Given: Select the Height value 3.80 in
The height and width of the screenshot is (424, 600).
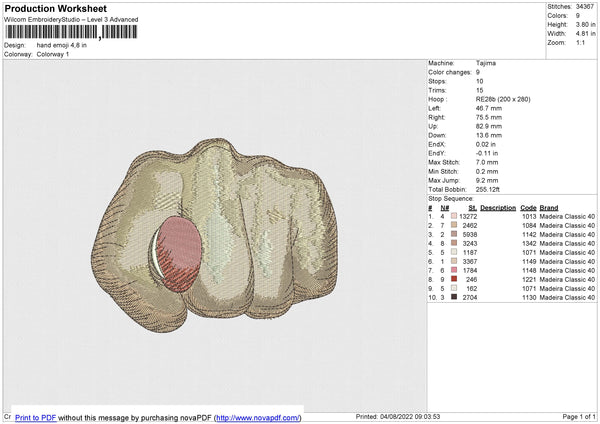Looking at the screenshot, I should click(585, 24).
